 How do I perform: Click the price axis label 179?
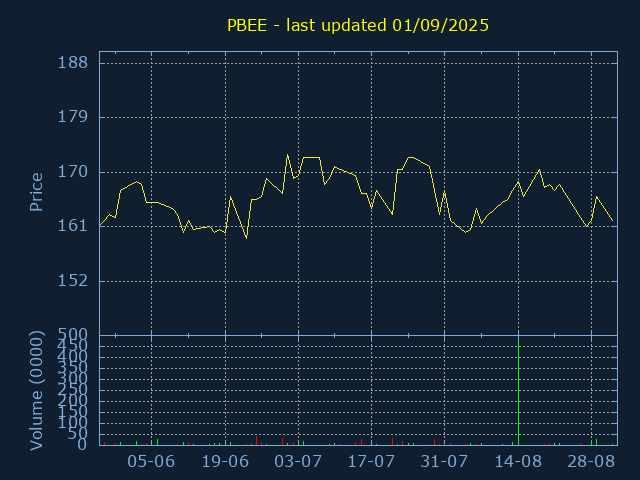[x=73, y=117]
